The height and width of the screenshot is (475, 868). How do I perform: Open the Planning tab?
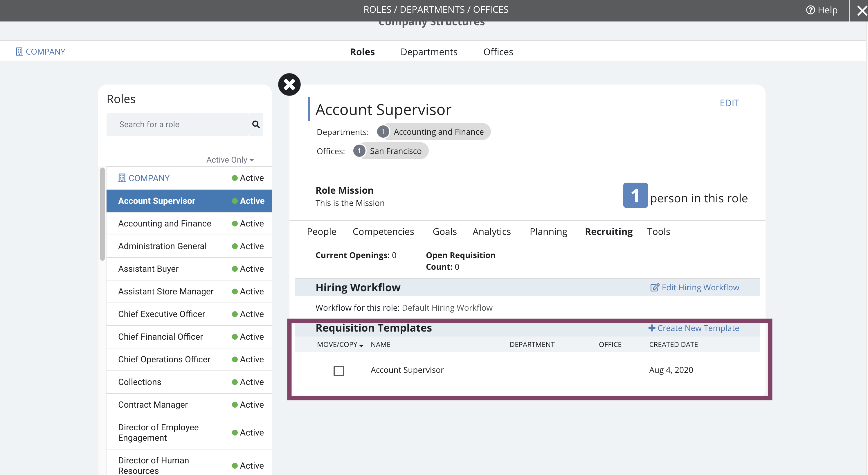548,232
